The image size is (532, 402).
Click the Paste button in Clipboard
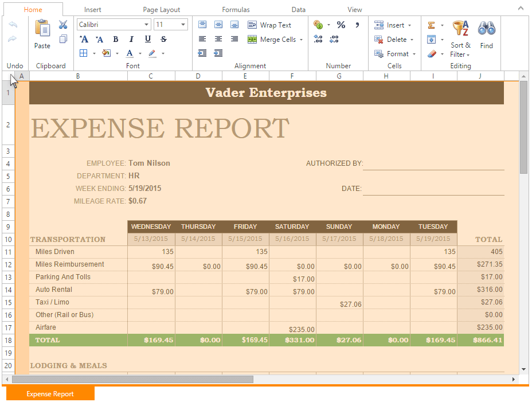point(42,34)
